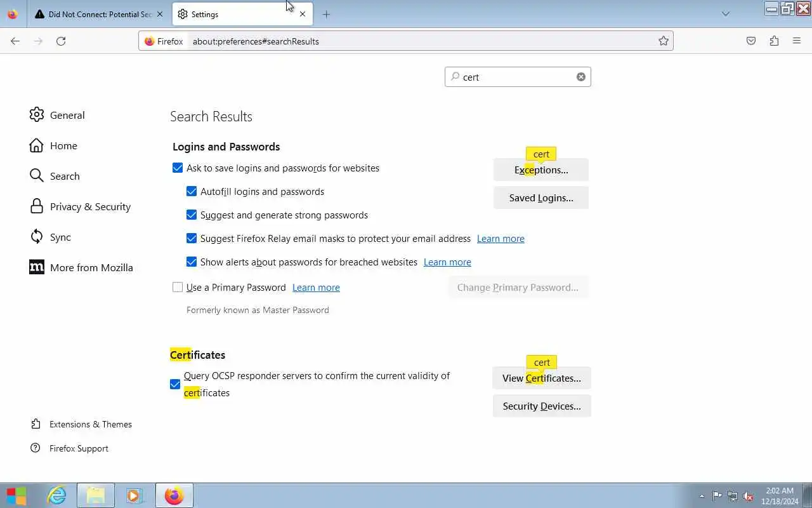
Task: Toggle Query OCSP responder servers checkbox
Action: (x=175, y=384)
